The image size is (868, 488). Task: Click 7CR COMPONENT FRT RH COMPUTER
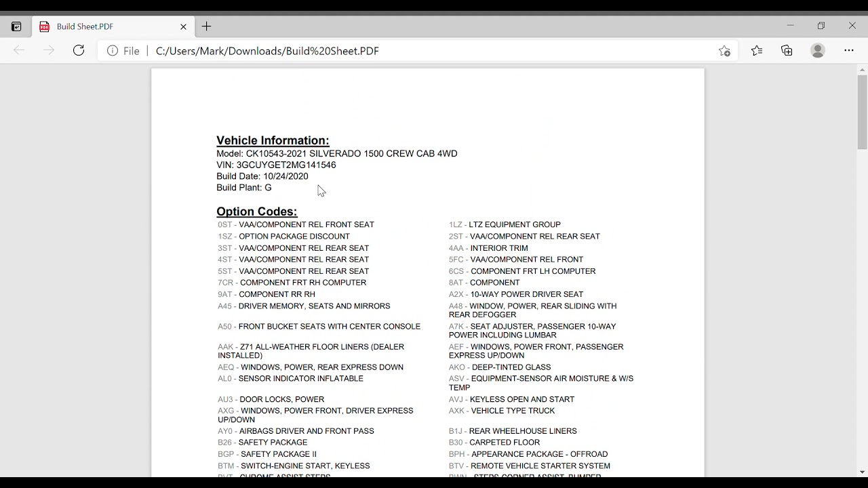pos(292,283)
